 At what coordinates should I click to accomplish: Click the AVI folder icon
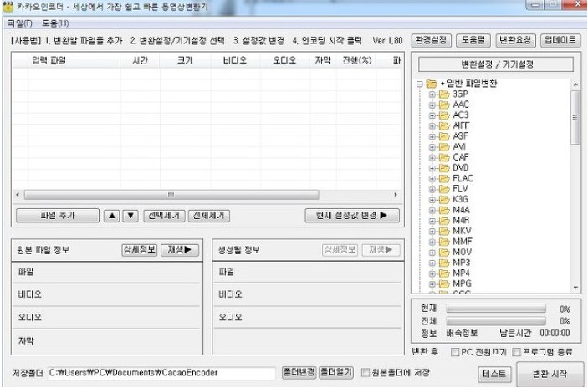[x=444, y=146]
